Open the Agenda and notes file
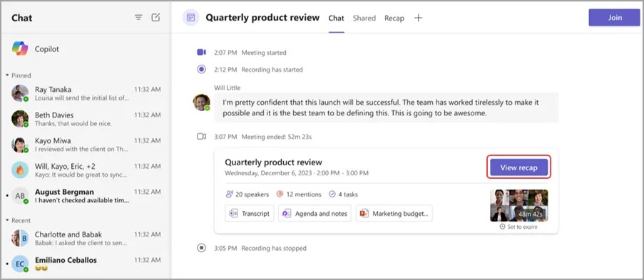This screenshot has height=280, width=644. coord(315,214)
